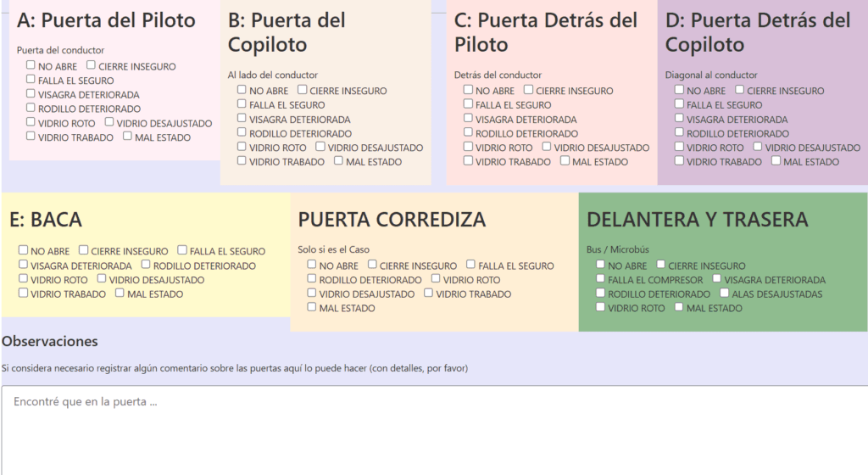Check NO ABRE in the BACA section

(x=23, y=250)
